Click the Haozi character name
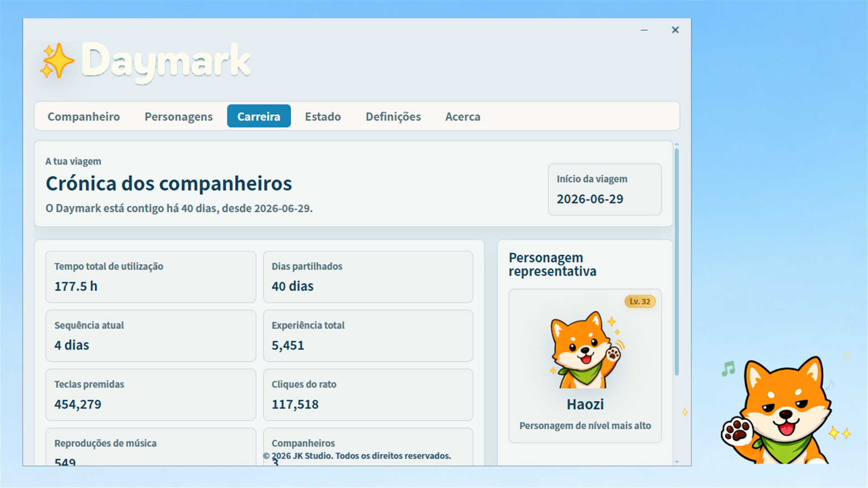This screenshot has width=868, height=488. tap(585, 404)
